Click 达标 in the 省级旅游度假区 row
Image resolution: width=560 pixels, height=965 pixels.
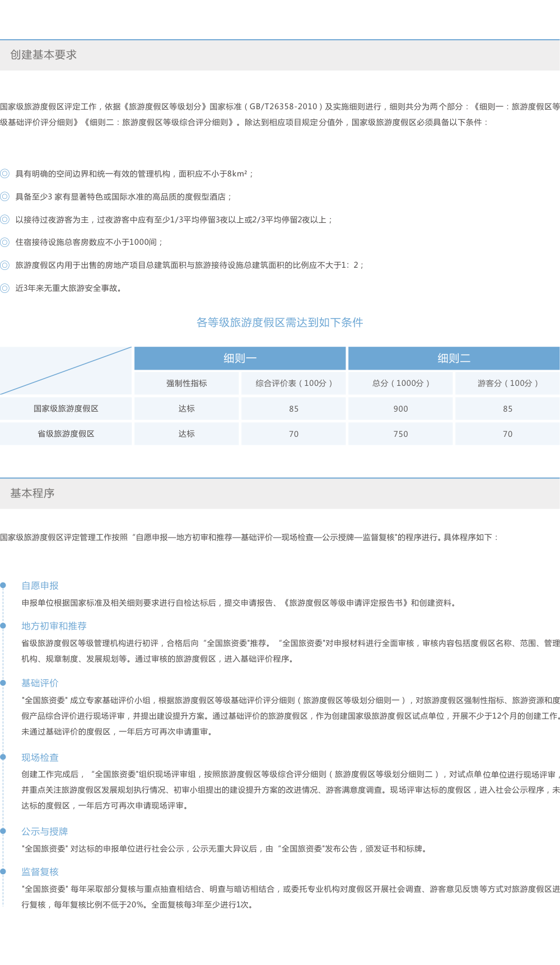pos(186,433)
